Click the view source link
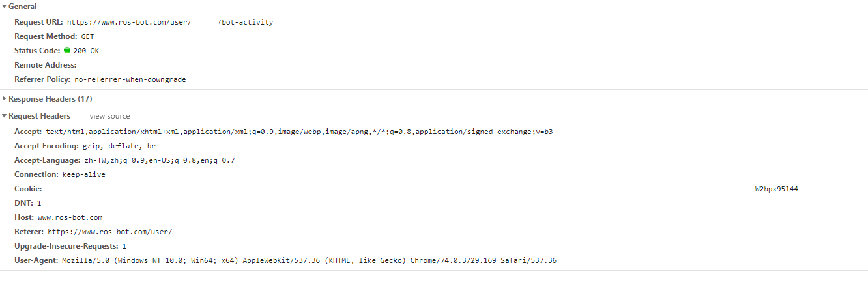This screenshot has width=868, height=293. tap(109, 116)
